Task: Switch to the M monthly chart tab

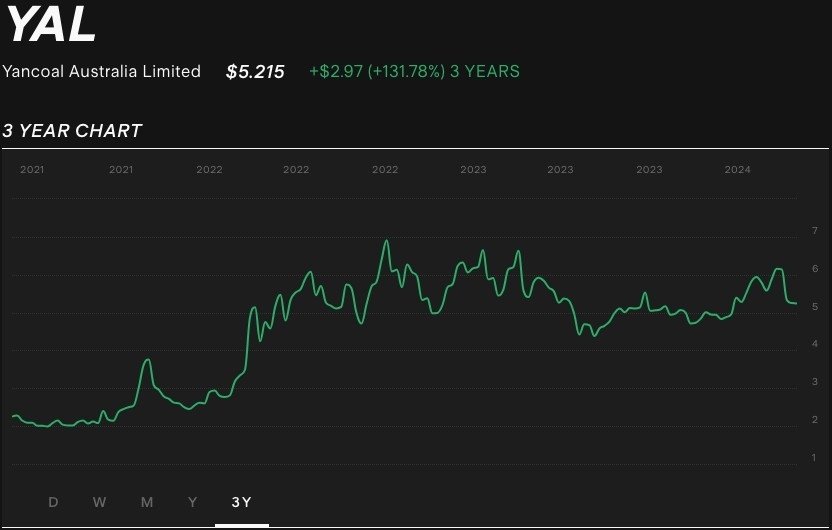Action: 147,502
